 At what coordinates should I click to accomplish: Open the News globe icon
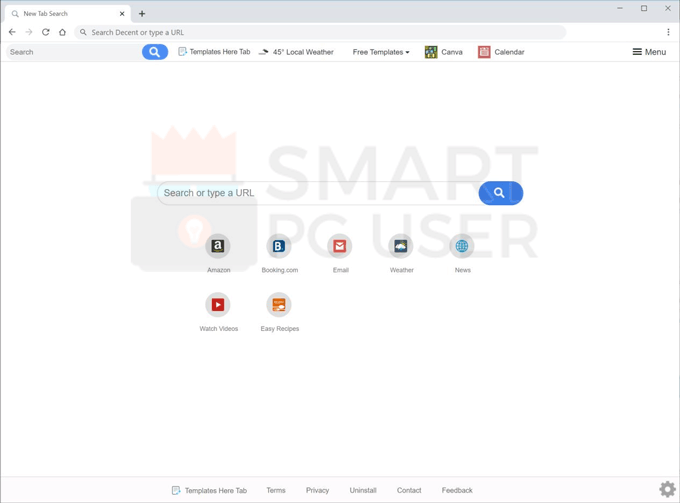[x=462, y=246]
